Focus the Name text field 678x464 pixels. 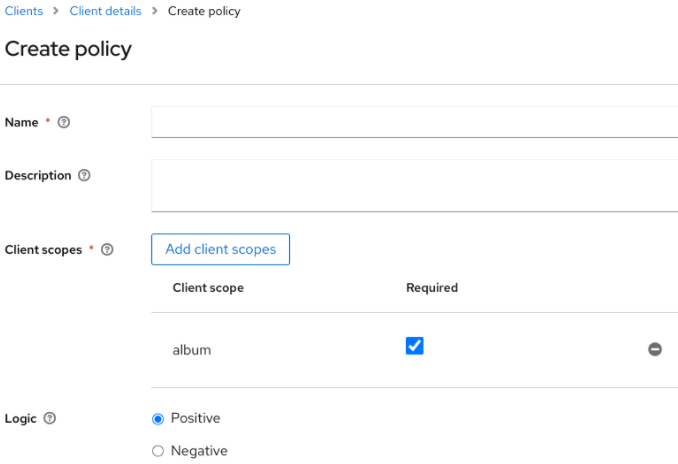pyautogui.click(x=414, y=122)
